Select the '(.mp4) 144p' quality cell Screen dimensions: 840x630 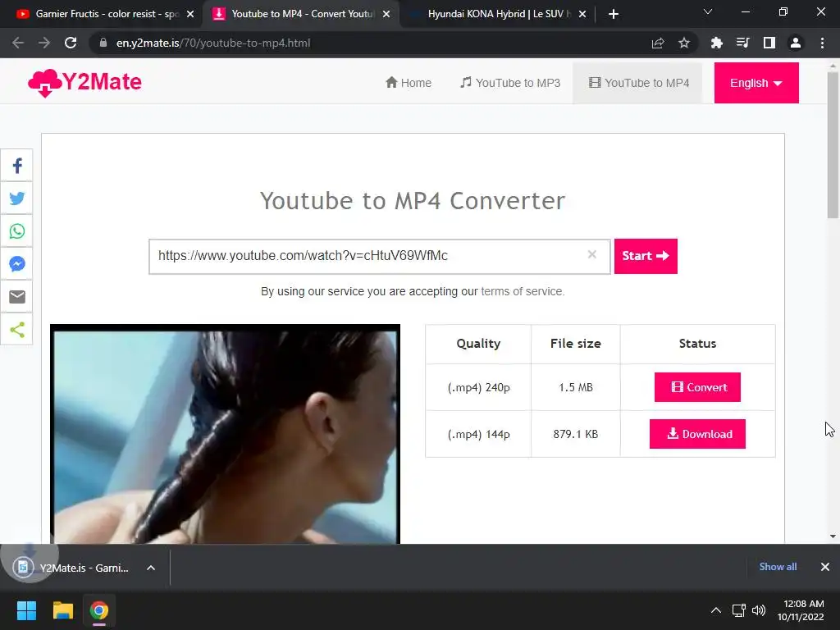click(x=478, y=434)
